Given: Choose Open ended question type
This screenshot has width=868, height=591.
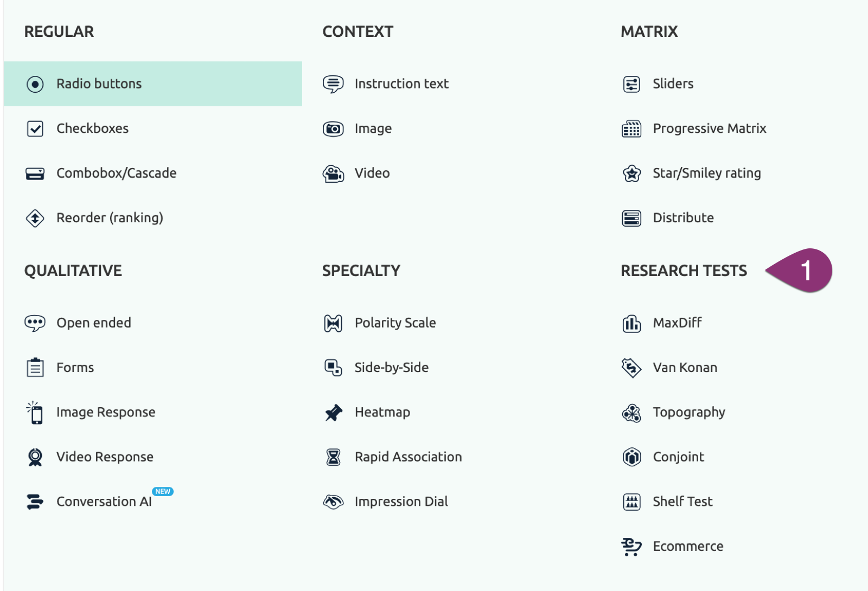Looking at the screenshot, I should (94, 323).
